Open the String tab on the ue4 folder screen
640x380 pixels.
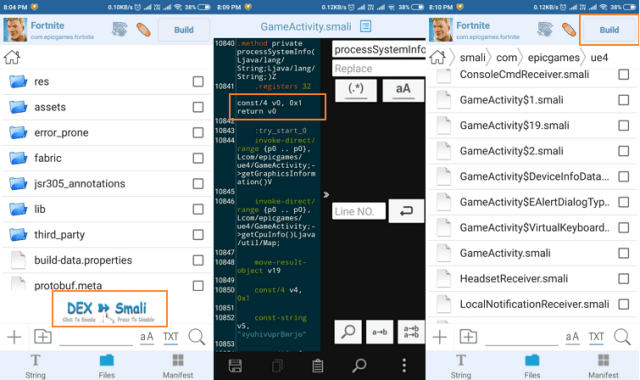461,366
